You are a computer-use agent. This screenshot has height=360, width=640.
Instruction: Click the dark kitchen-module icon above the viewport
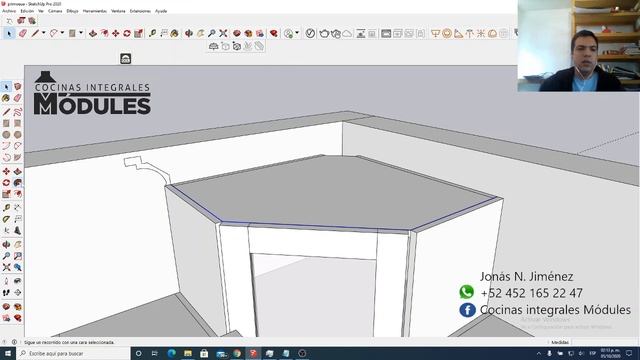click(126, 58)
